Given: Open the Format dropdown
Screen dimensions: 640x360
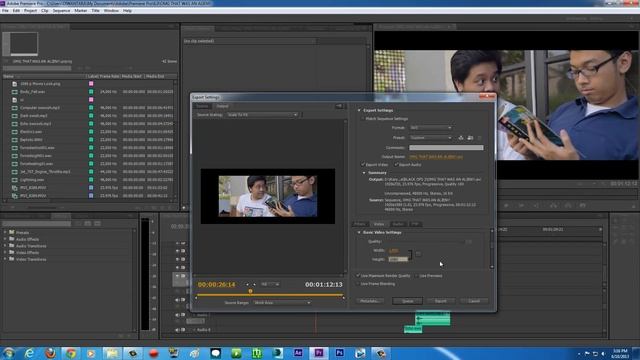Looking at the screenshot, I should click(x=431, y=128).
